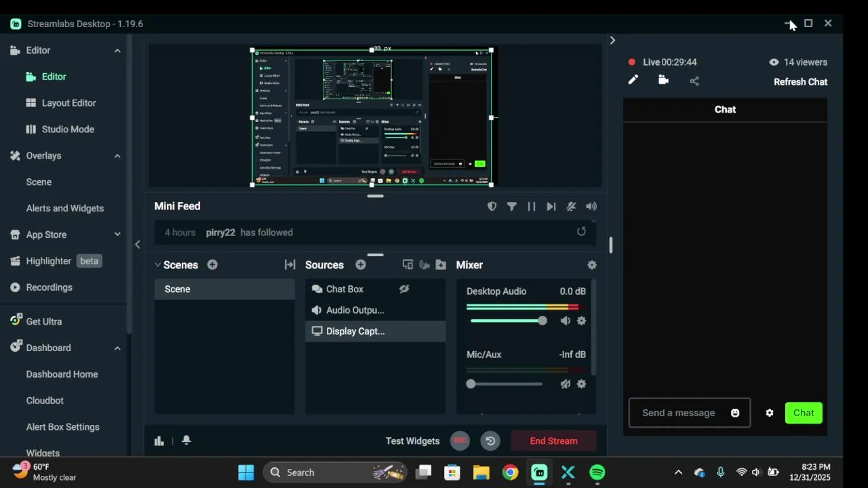
Task: Open Dashboard Home
Action: coord(62,374)
